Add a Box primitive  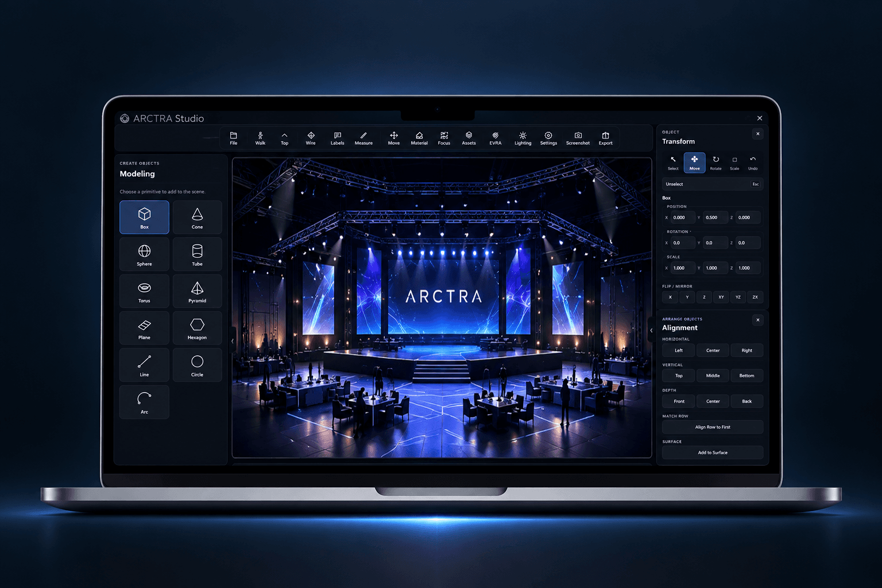coord(144,217)
